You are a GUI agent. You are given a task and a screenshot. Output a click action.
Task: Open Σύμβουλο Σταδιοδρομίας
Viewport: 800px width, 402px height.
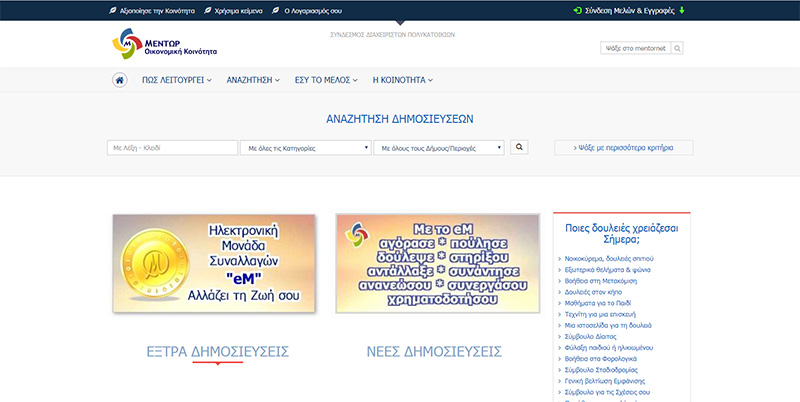(601, 370)
